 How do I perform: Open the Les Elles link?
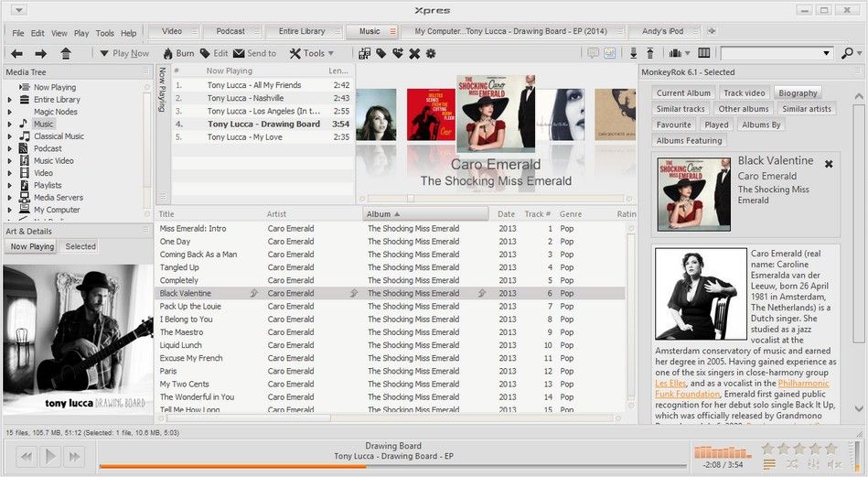point(670,384)
